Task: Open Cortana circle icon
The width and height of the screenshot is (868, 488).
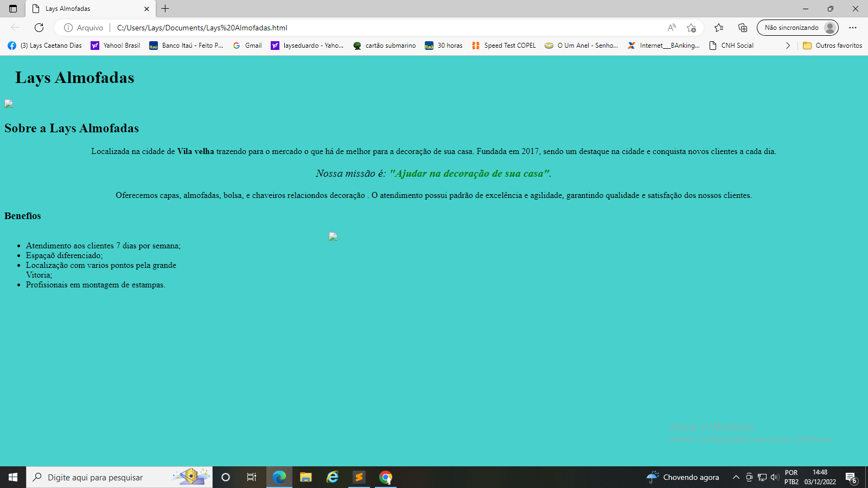Action: [x=226, y=477]
